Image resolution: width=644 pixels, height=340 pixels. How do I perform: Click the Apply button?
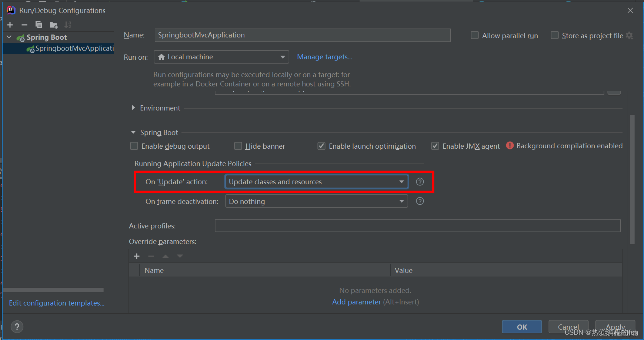pos(615,327)
